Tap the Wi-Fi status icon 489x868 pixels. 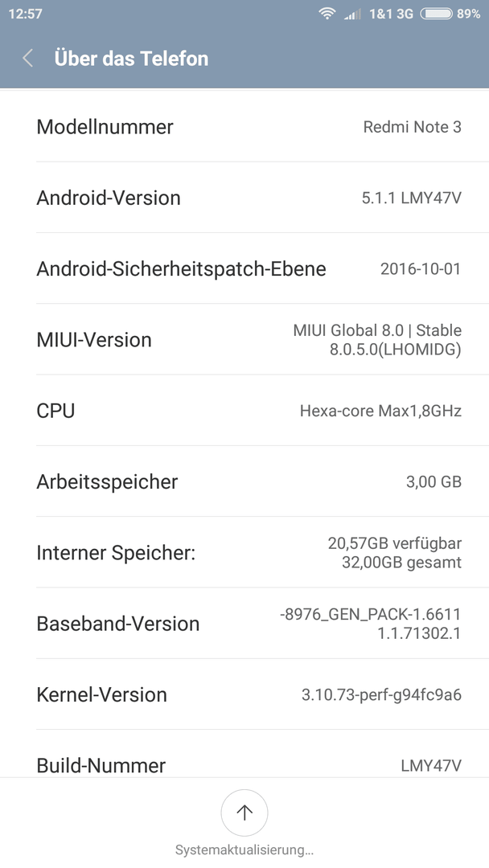point(327,14)
